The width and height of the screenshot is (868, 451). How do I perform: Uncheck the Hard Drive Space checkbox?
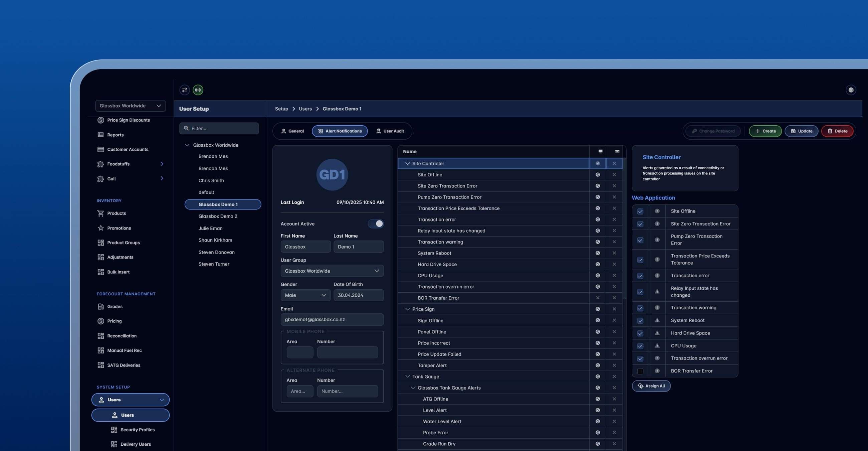click(x=640, y=333)
